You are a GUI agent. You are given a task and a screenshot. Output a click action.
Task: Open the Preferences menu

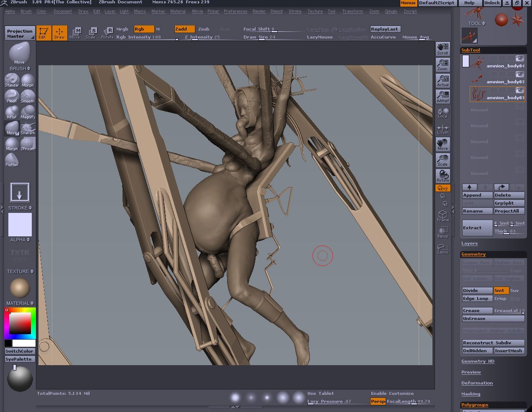(235, 11)
